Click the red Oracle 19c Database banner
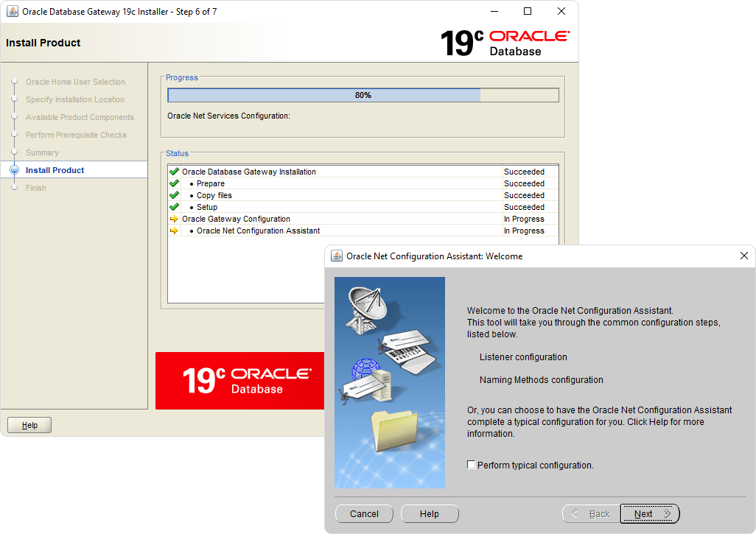 pos(239,381)
